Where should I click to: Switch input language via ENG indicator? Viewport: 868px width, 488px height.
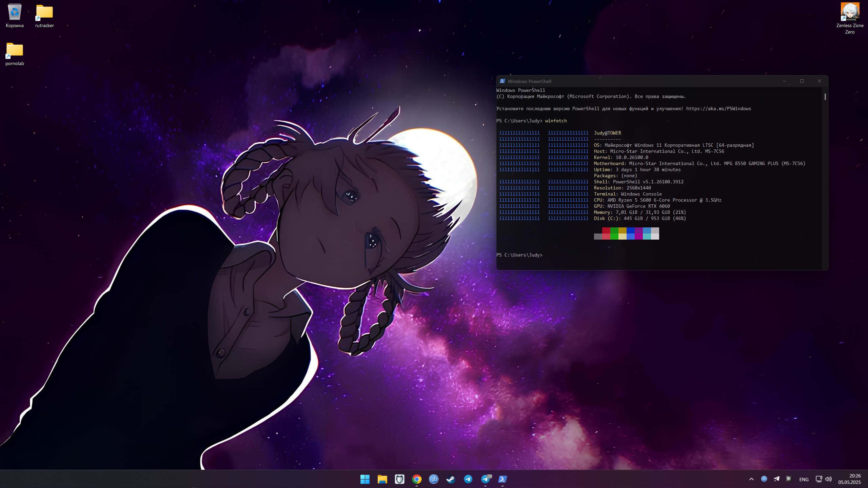[x=804, y=479]
